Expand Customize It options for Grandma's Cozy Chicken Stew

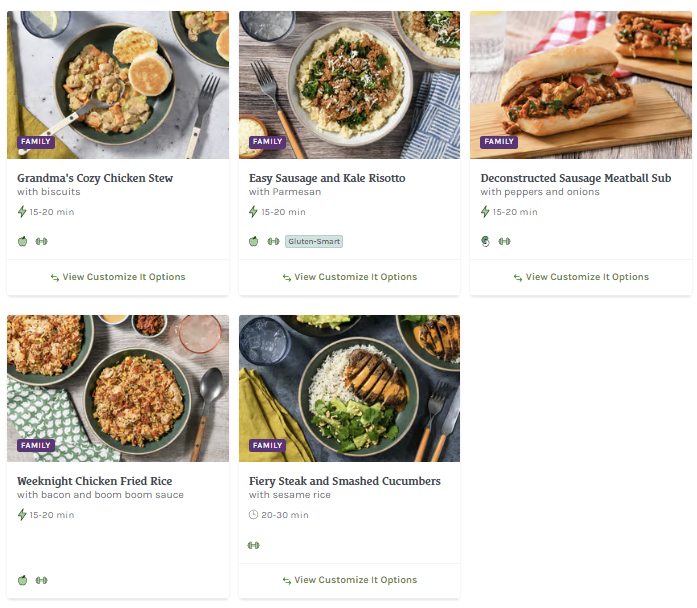tap(118, 277)
